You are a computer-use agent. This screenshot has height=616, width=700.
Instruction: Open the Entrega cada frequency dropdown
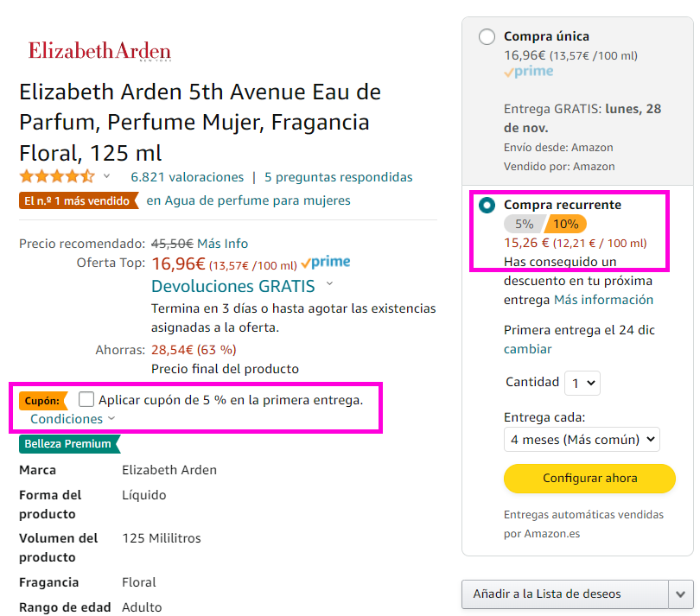pyautogui.click(x=582, y=440)
